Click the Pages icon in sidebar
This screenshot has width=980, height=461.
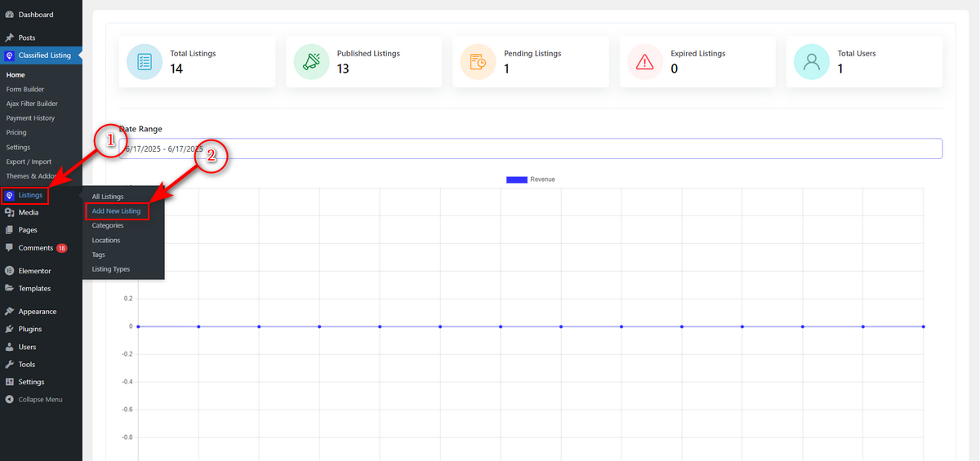coord(9,230)
